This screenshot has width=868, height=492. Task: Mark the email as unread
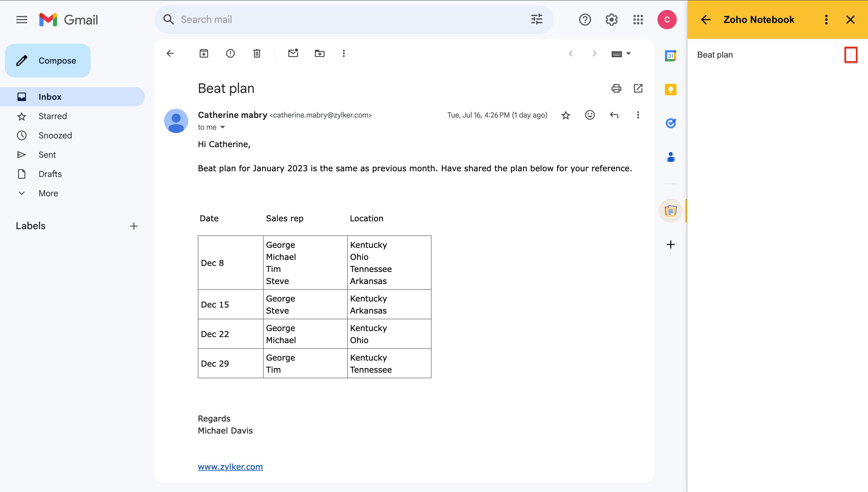[293, 53]
